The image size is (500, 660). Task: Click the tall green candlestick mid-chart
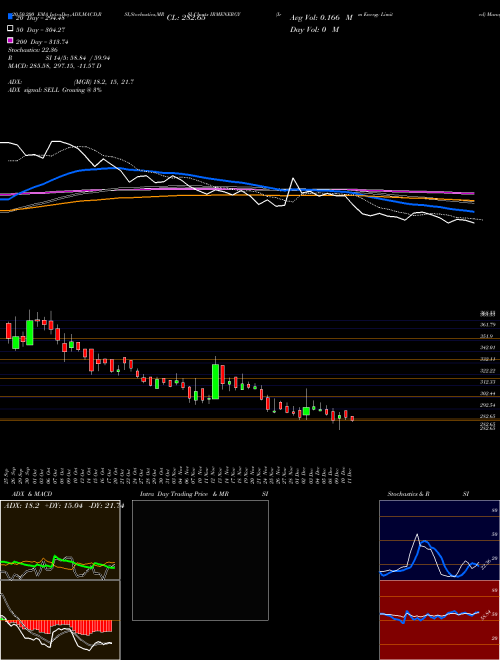(215, 381)
